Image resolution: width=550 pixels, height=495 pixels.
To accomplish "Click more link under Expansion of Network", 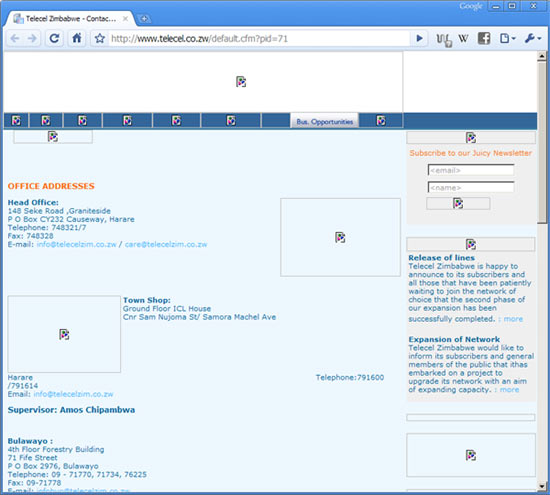I will click(509, 390).
